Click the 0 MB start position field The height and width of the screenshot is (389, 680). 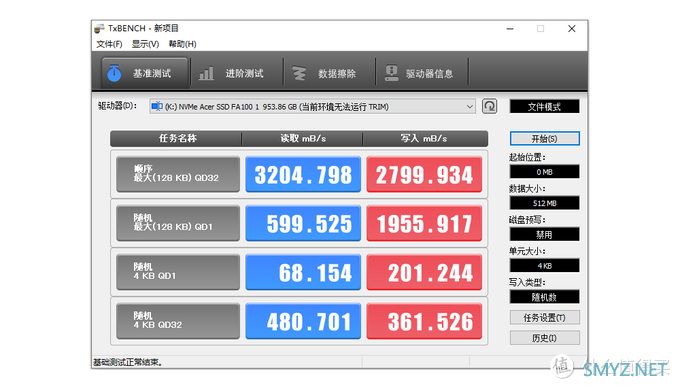[x=544, y=172]
